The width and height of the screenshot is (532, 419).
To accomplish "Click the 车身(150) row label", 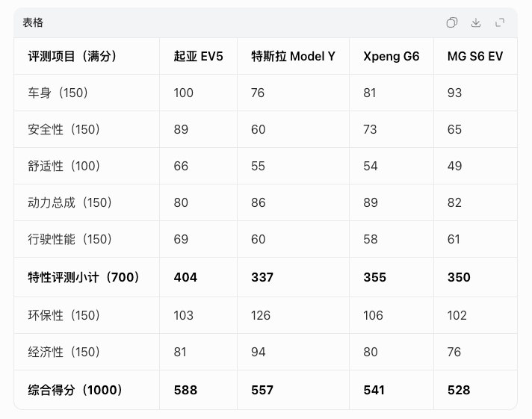I will [x=58, y=93].
